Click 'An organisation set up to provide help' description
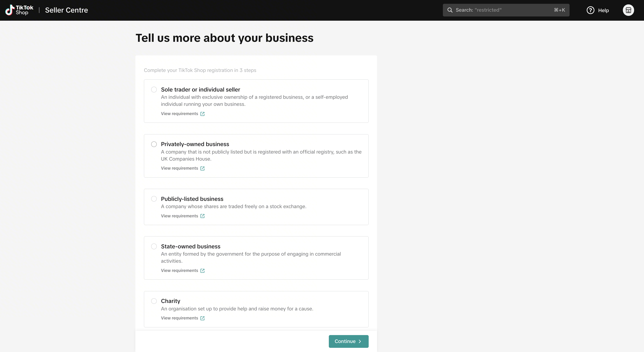The height and width of the screenshot is (352, 644). coord(237,309)
